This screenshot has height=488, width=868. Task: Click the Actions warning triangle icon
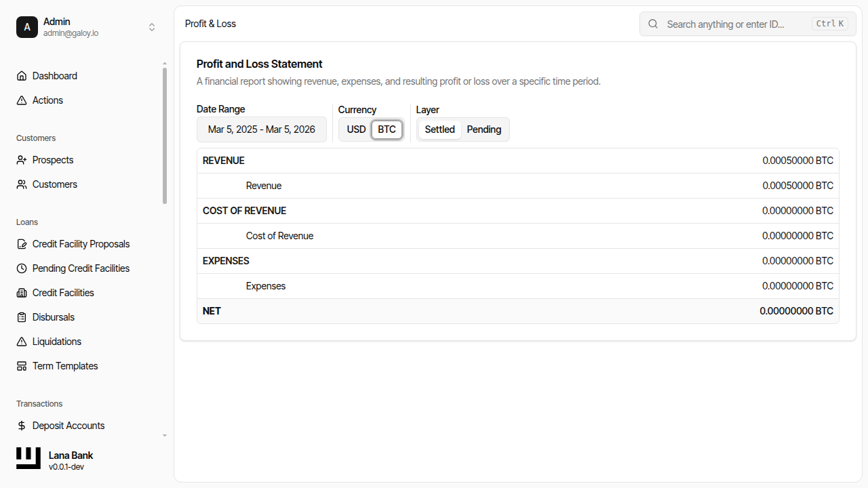[22, 100]
